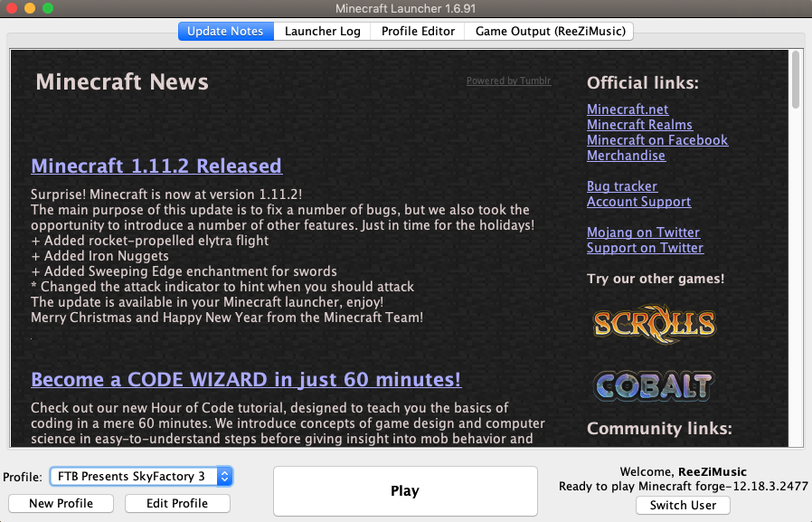
Task: Show the Game Output (ReeZiMusic) tab
Action: (x=550, y=31)
